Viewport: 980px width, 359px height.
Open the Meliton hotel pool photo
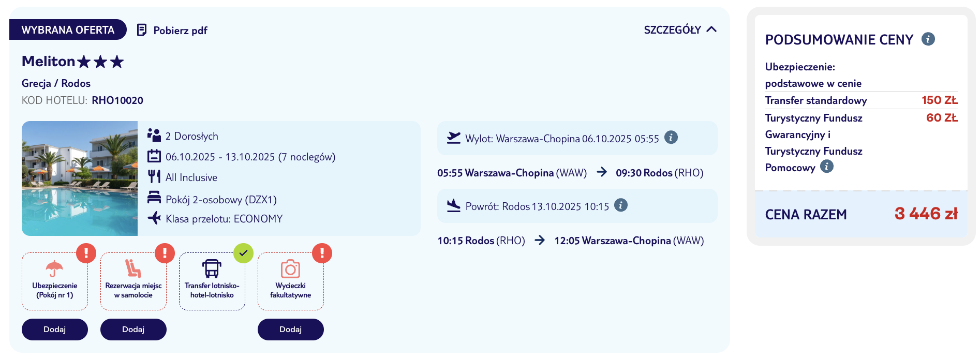pyautogui.click(x=80, y=178)
